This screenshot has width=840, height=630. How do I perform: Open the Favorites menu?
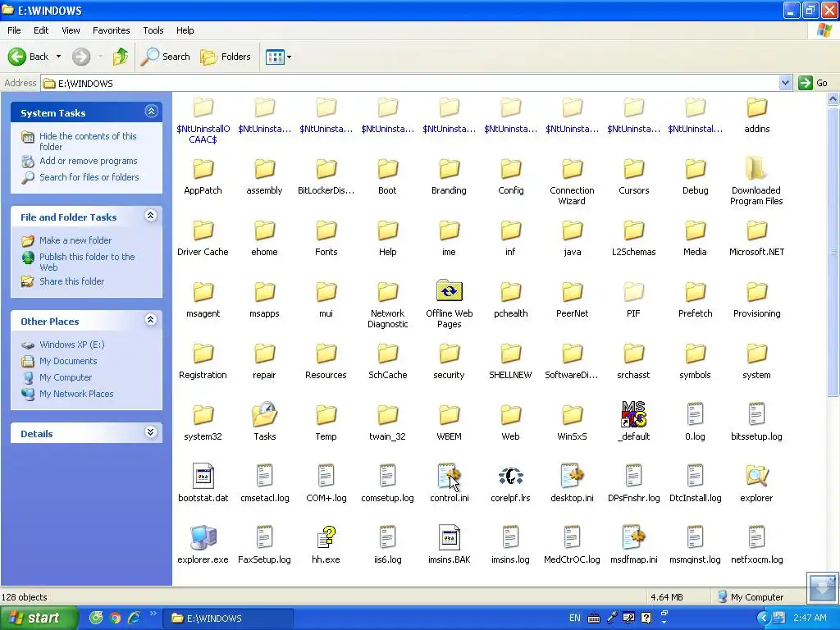(x=111, y=30)
